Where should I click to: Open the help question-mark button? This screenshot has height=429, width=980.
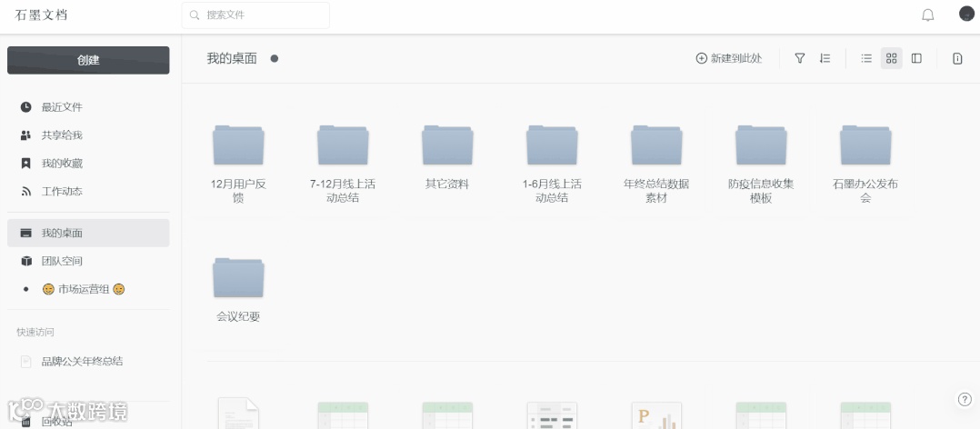[x=965, y=400]
